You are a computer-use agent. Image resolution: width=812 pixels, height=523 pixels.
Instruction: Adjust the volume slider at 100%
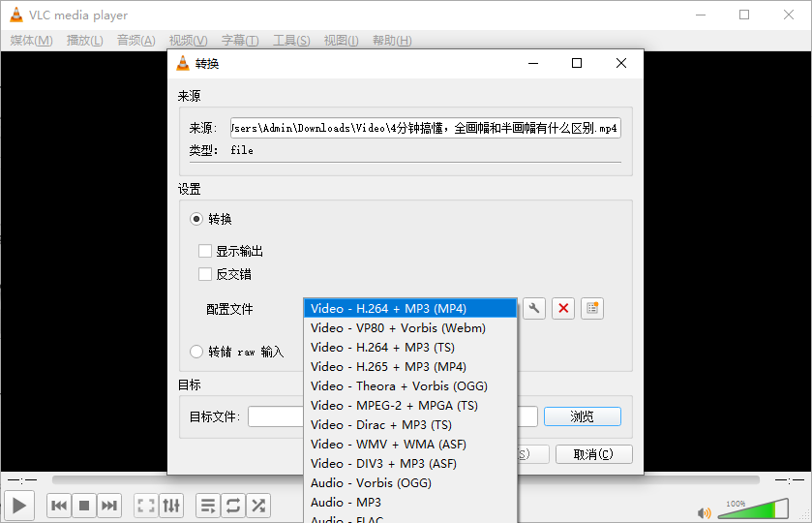[x=753, y=509]
